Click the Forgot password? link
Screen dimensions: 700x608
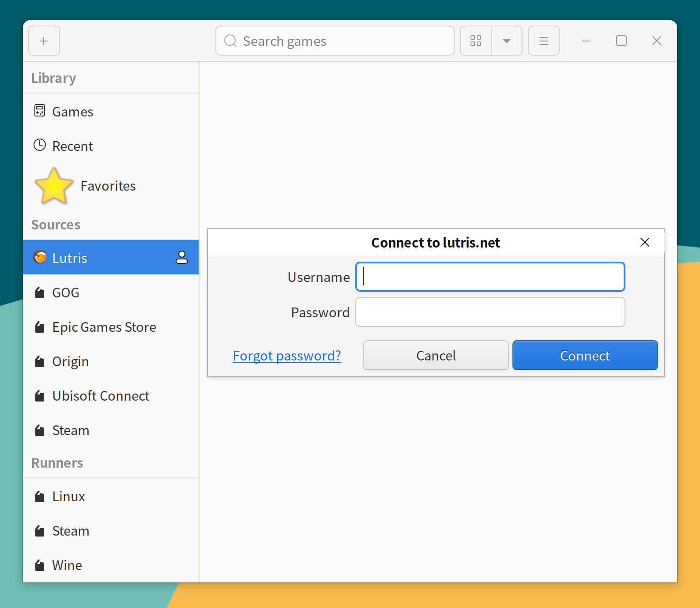287,355
